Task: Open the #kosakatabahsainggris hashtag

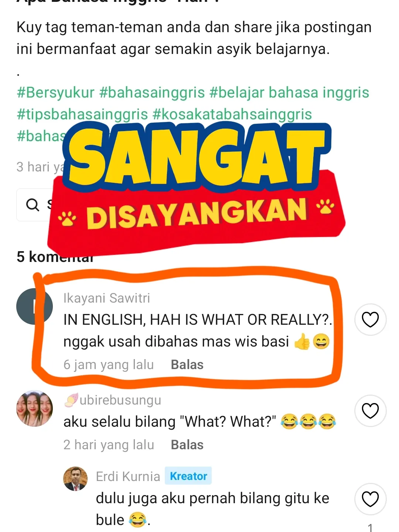Action: (232, 115)
